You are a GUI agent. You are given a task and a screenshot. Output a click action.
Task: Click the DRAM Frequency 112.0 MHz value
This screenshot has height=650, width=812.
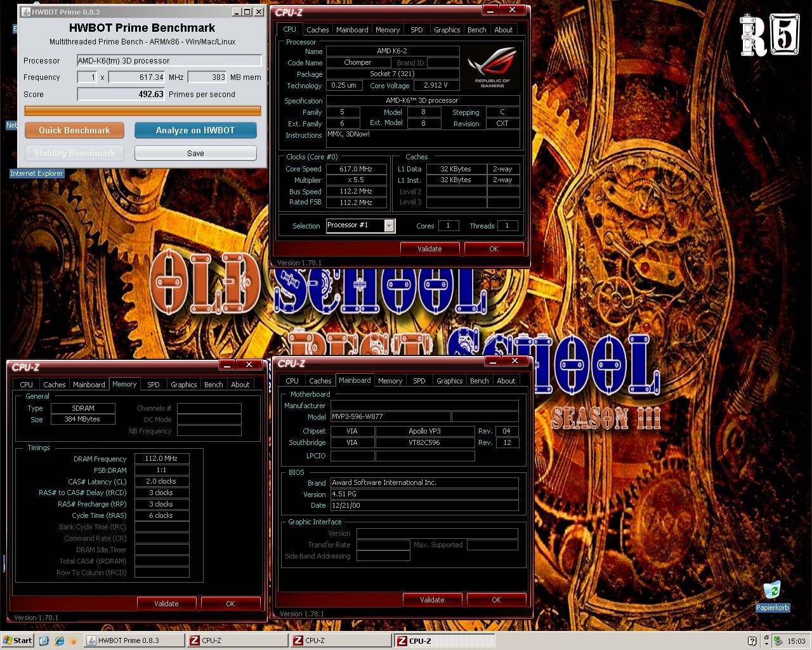[162, 458]
